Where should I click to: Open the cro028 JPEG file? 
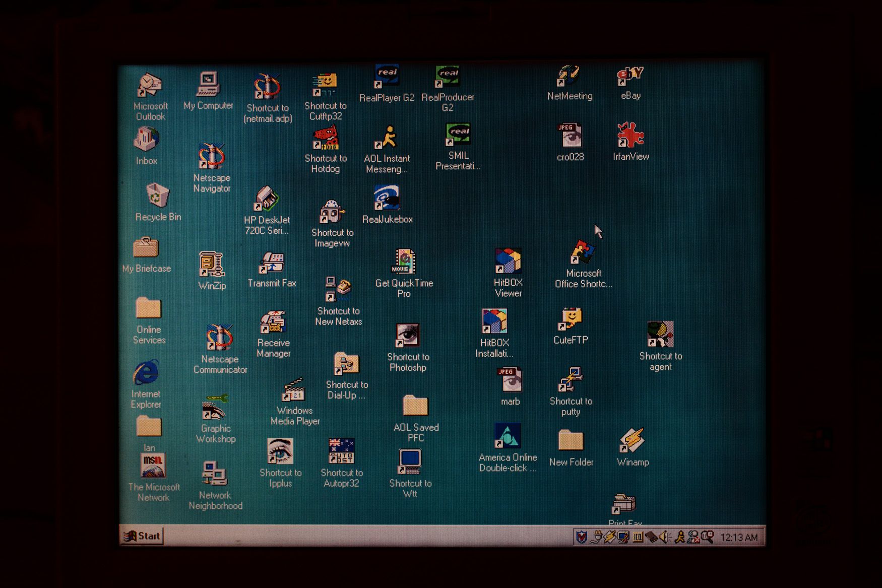pyautogui.click(x=569, y=135)
